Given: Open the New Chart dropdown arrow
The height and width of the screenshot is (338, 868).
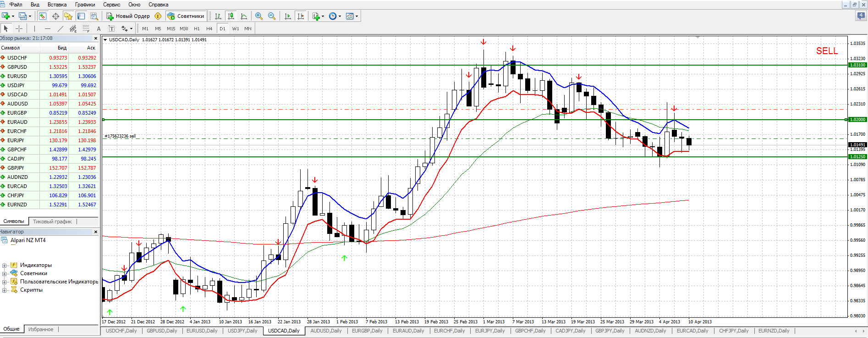Looking at the screenshot, I should click(13, 16).
